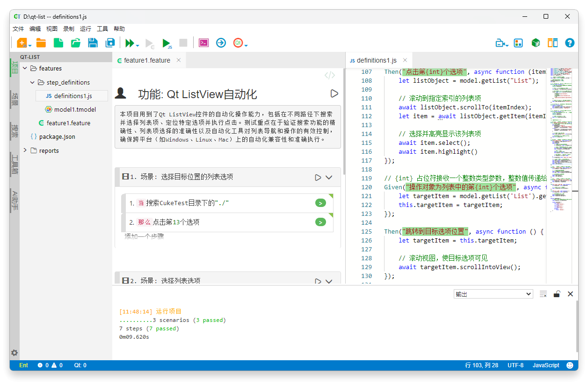Image resolution: width=588 pixels, height=385 pixels.
Task: Open model1.tmodel in tree
Action: tap(70, 109)
